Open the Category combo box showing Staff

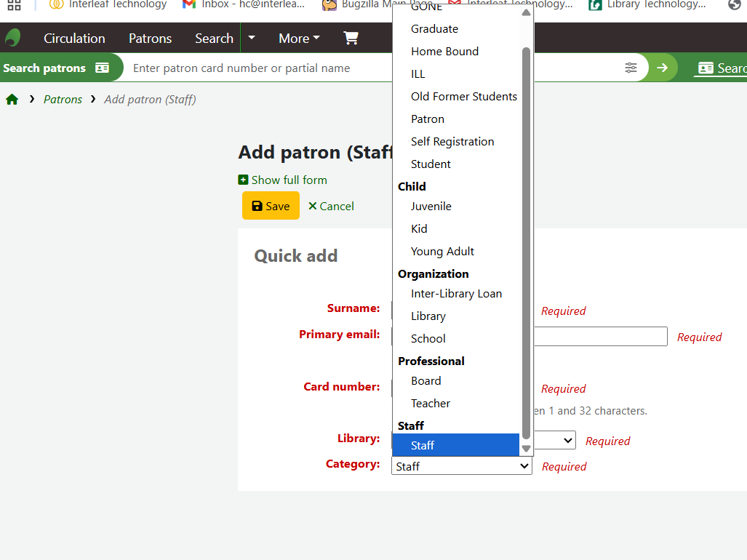pyautogui.click(x=462, y=466)
